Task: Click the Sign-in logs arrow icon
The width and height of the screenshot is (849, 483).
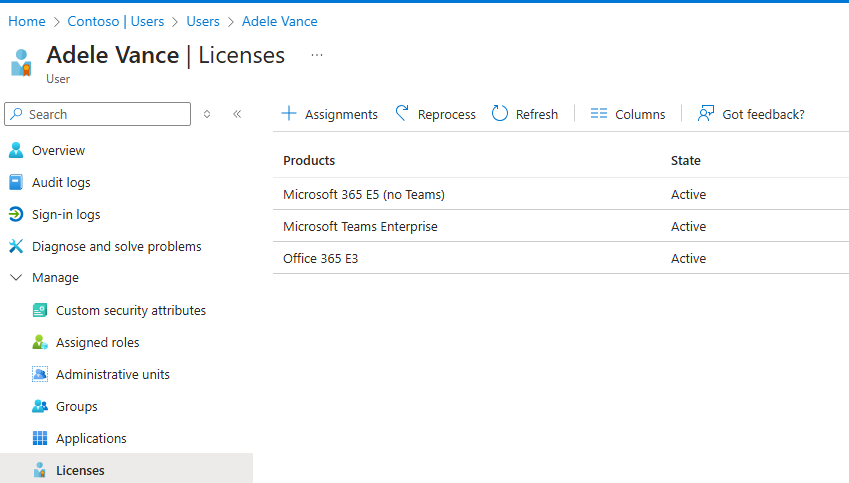Action: coord(16,214)
